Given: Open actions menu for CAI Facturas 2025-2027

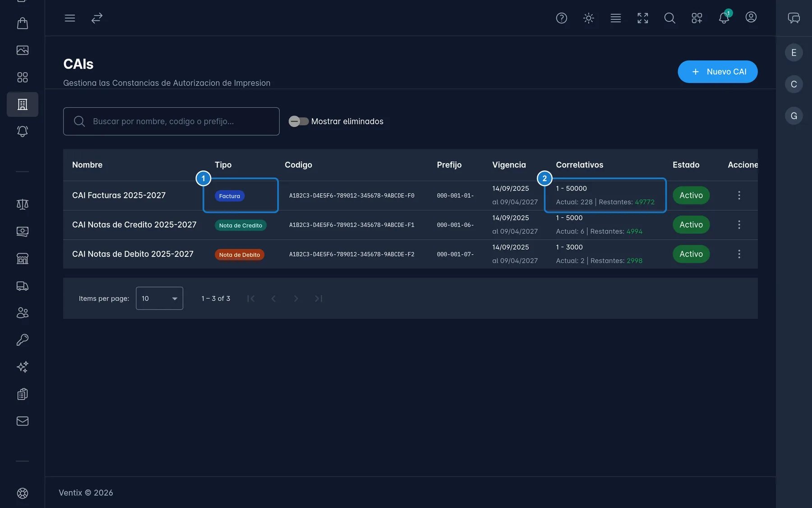Looking at the screenshot, I should click(x=739, y=196).
